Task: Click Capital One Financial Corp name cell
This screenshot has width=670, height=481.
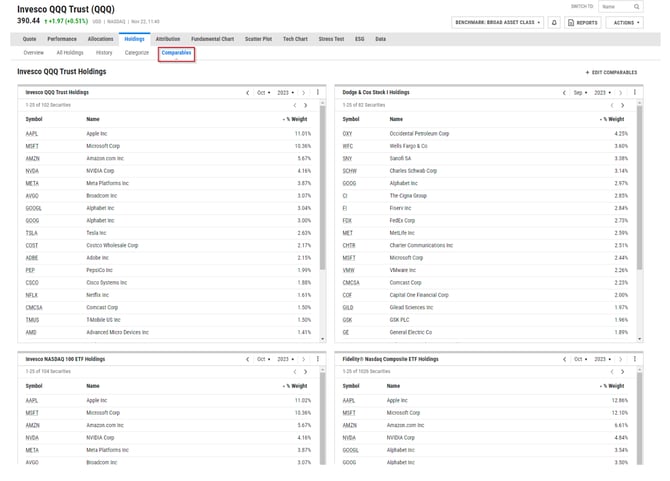Action: [419, 295]
